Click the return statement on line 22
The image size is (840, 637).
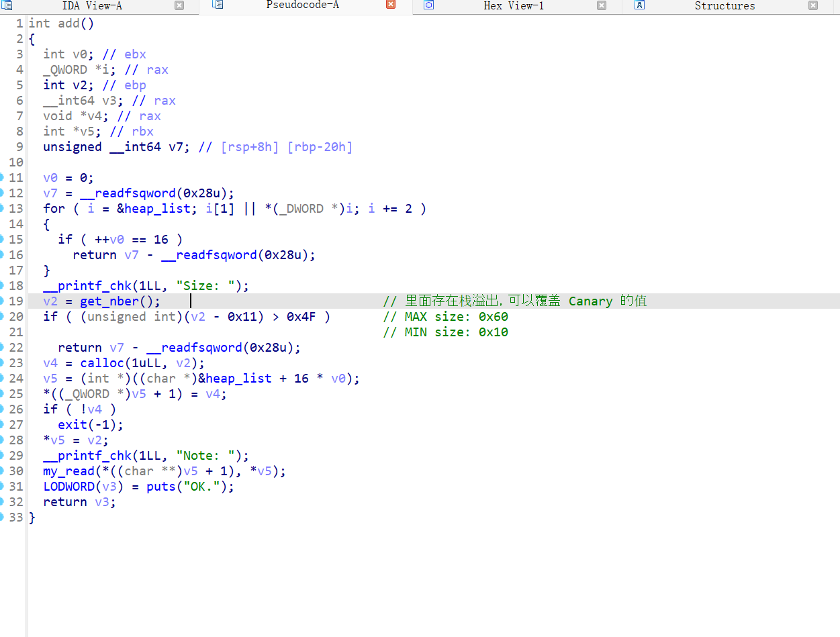tap(179, 348)
